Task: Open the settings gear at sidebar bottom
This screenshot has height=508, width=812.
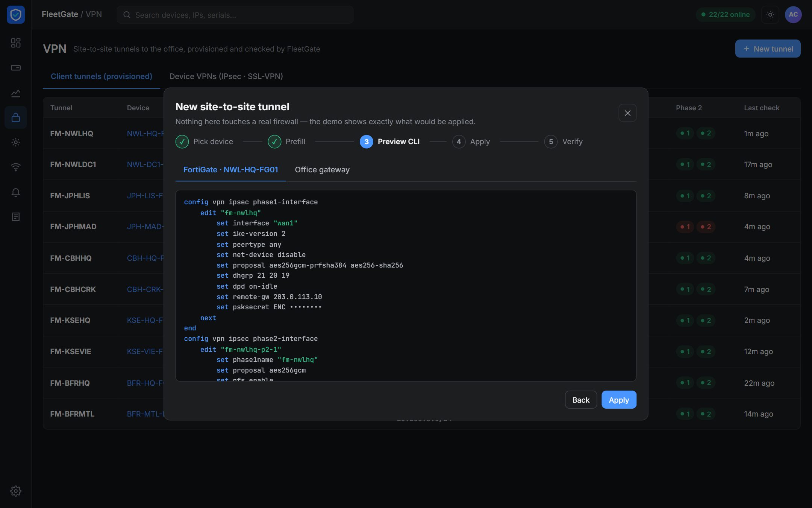Action: tap(16, 491)
